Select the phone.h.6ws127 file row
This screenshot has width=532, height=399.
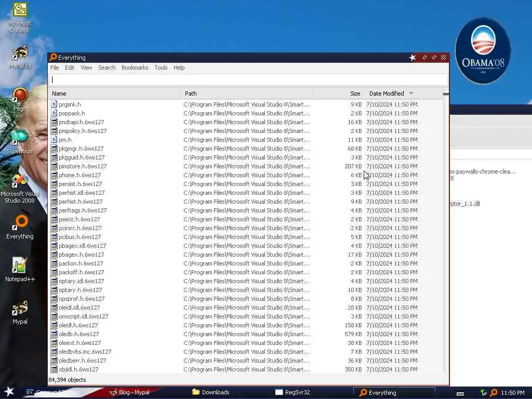tap(246, 175)
